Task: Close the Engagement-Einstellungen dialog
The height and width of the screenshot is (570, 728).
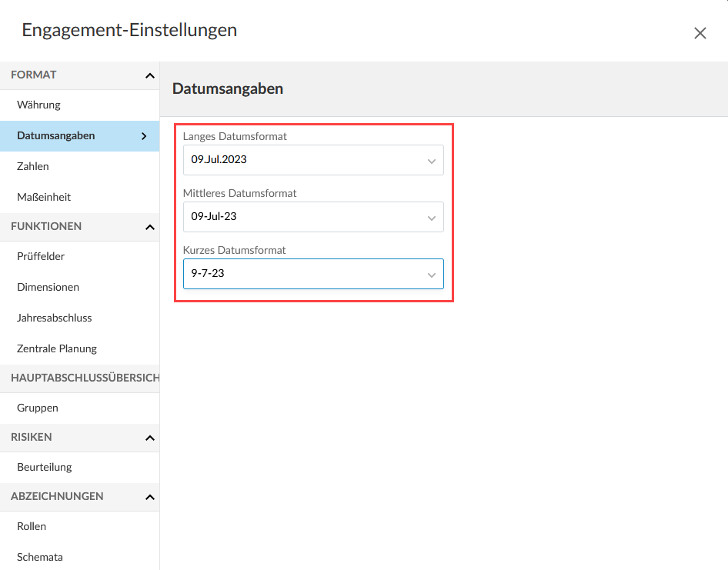Action: (x=700, y=33)
